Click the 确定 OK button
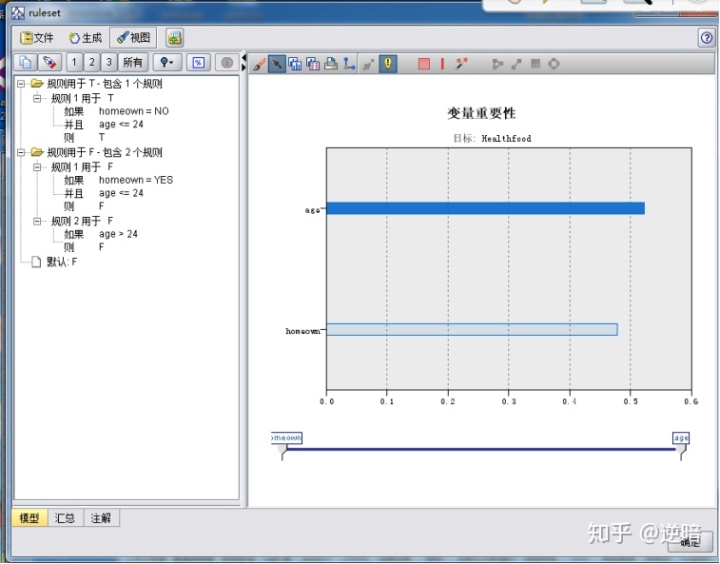Screen dimensions: 720x564 [690, 542]
